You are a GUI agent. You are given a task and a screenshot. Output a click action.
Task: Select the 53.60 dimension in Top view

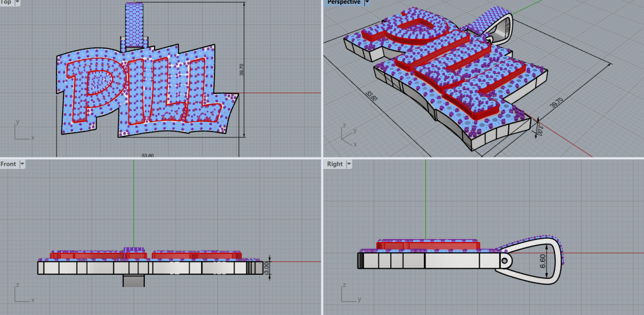click(147, 156)
